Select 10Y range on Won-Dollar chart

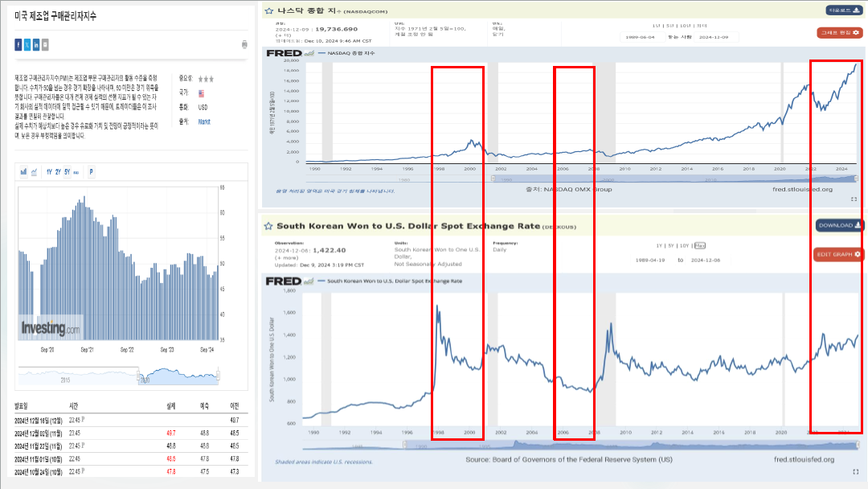[684, 245]
